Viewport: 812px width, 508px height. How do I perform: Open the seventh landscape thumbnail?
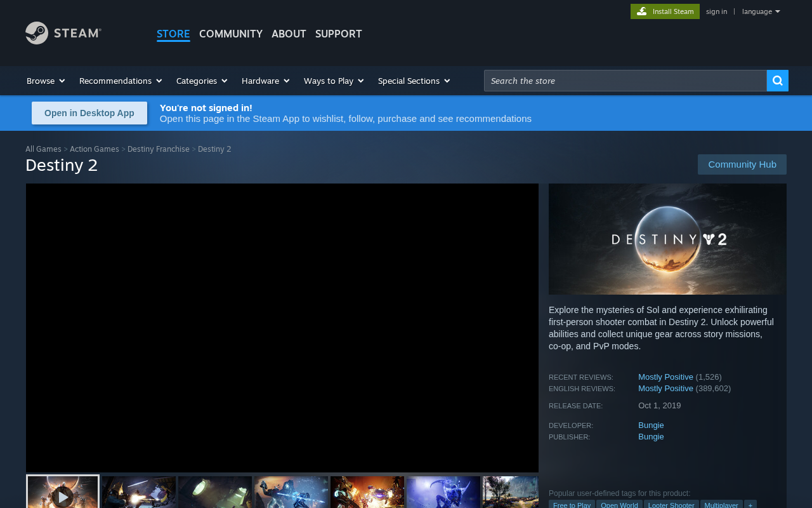pos(511,492)
